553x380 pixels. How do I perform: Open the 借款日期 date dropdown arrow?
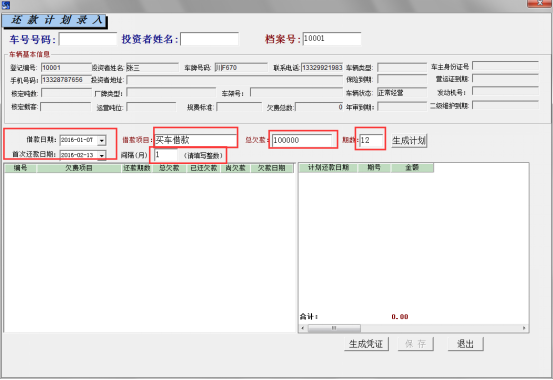pyautogui.click(x=102, y=140)
